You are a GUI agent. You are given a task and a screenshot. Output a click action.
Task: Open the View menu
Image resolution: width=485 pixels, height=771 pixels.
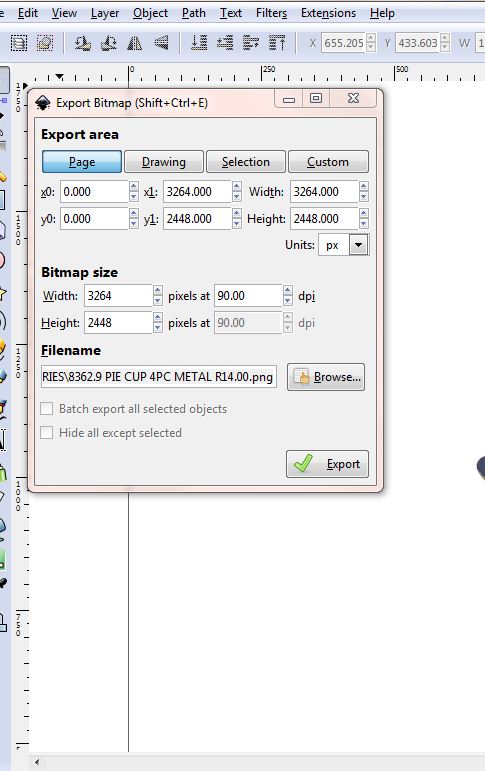64,13
